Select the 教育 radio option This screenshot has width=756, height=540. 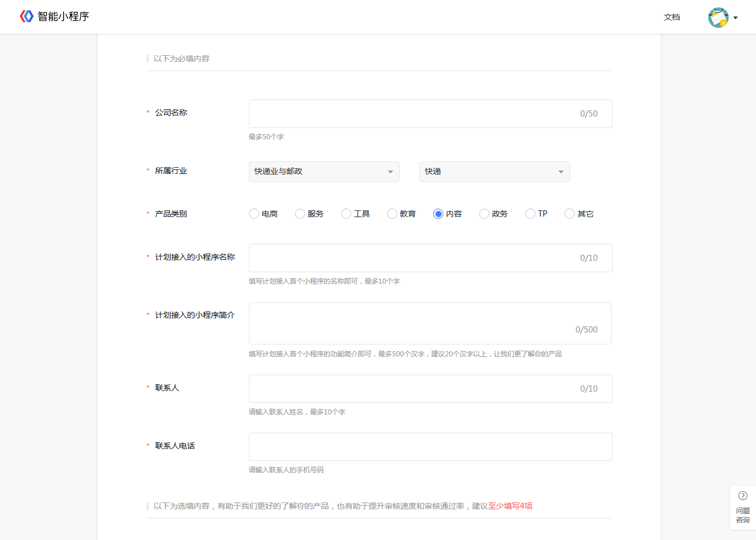392,214
